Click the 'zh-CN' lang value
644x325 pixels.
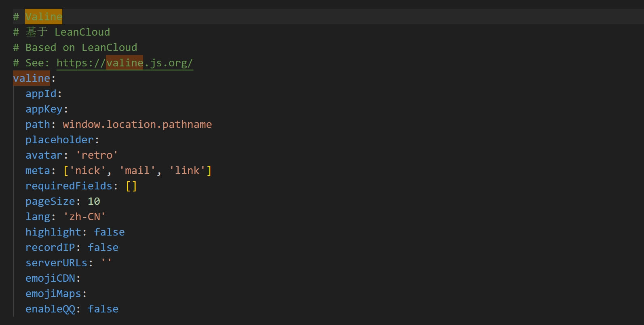point(84,217)
